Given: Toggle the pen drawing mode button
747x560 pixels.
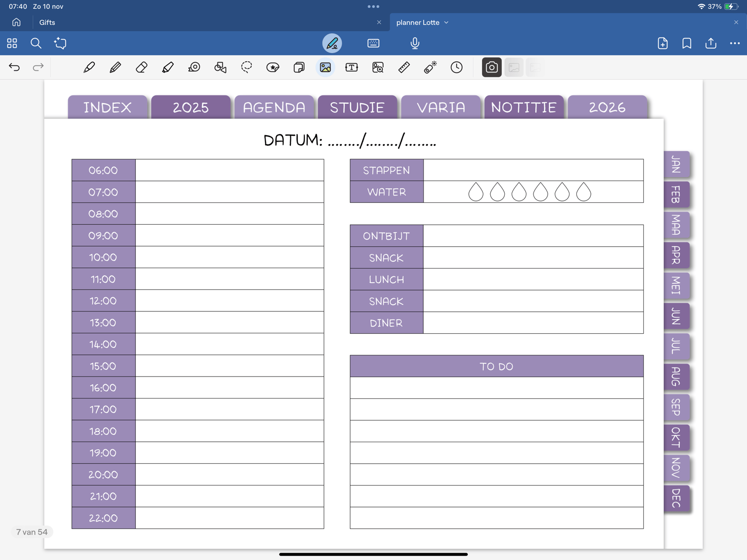Looking at the screenshot, I should (x=332, y=43).
